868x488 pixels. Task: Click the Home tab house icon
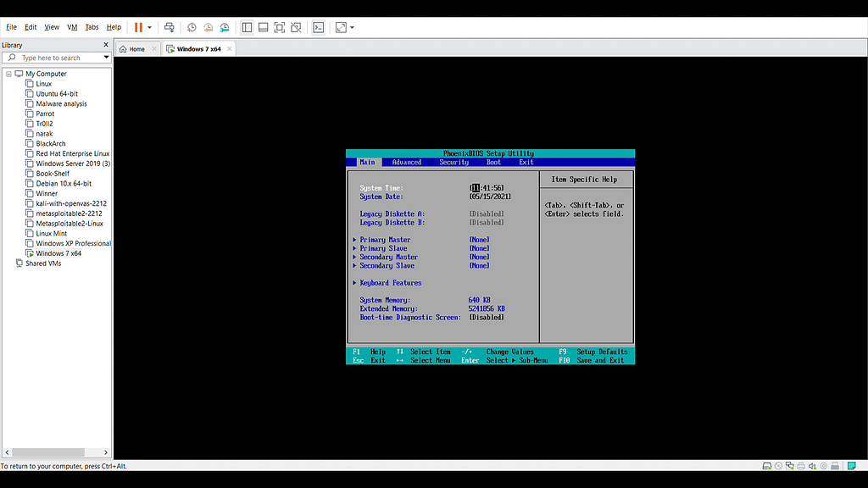tap(123, 49)
